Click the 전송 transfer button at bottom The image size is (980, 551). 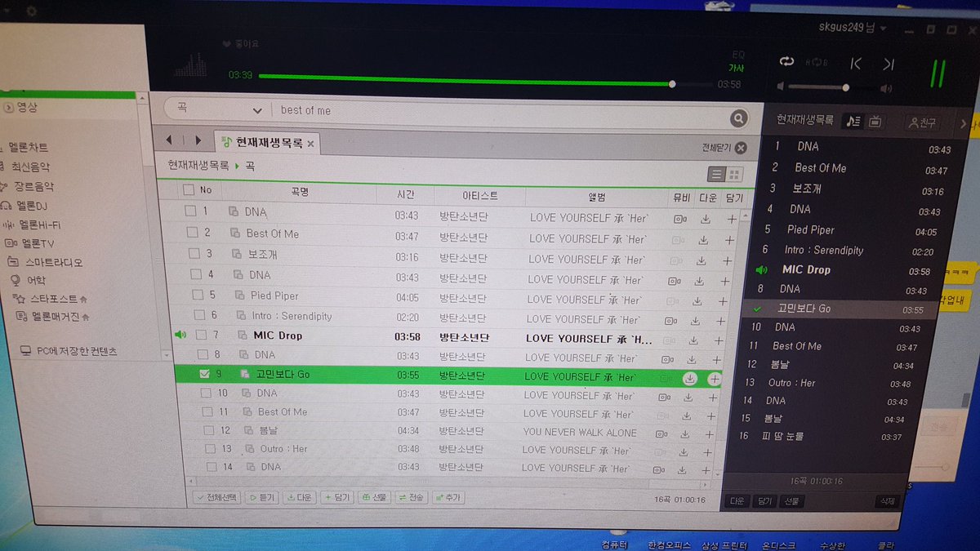pyautogui.click(x=412, y=498)
